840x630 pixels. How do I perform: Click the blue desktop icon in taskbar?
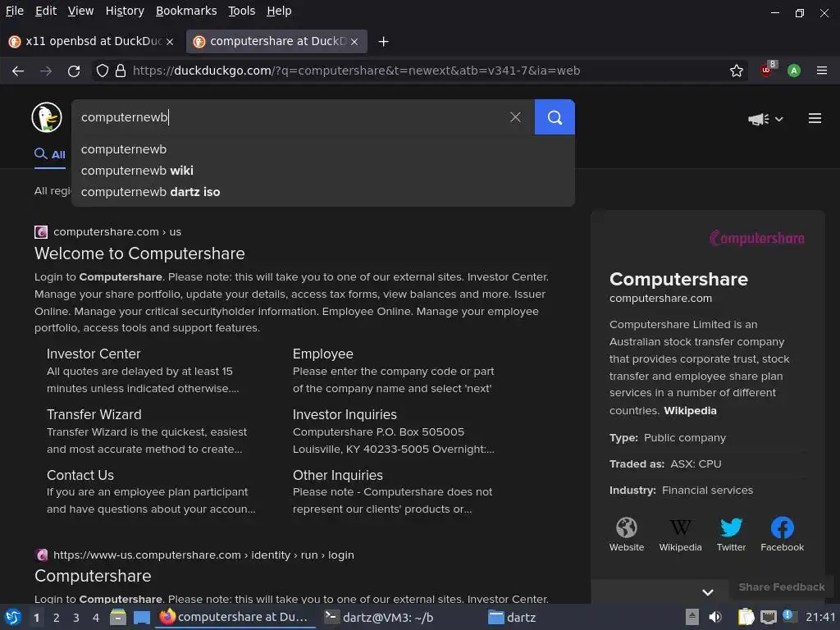click(x=141, y=617)
